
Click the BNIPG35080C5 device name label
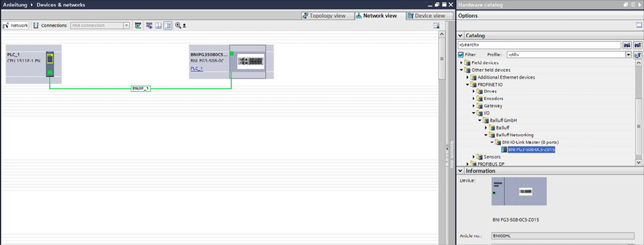pyautogui.click(x=209, y=55)
